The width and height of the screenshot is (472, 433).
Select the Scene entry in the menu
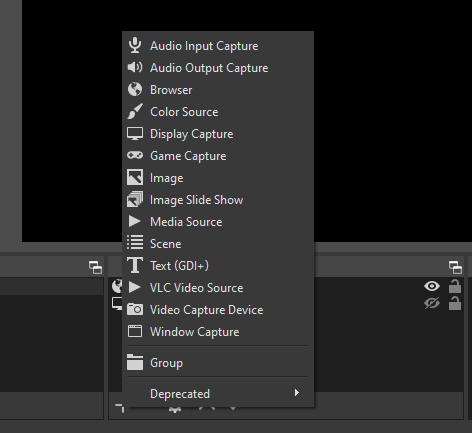(218, 244)
